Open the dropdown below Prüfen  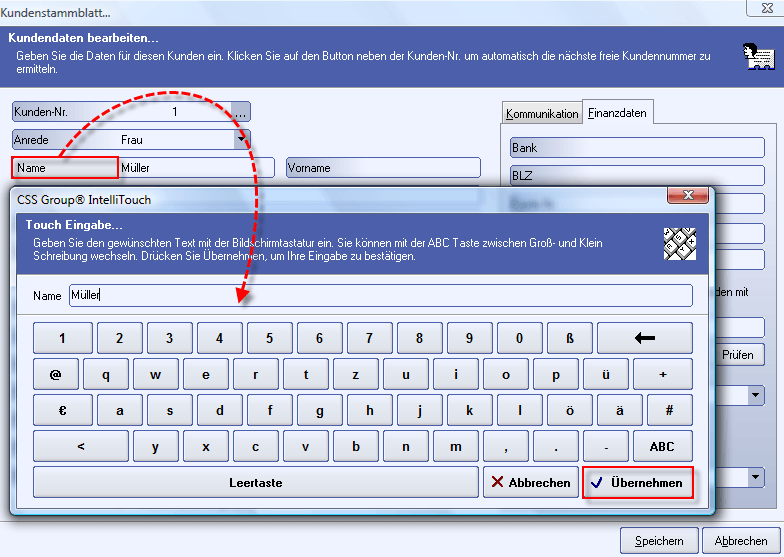[756, 395]
